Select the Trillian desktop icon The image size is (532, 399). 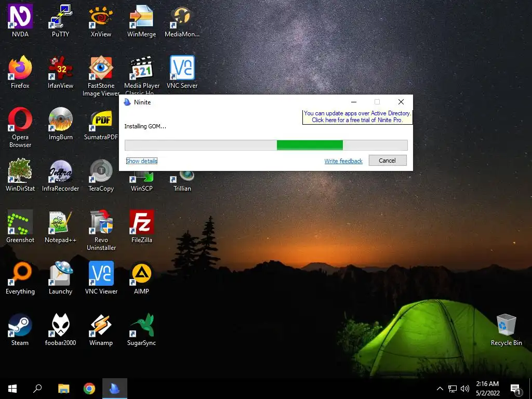[x=182, y=182]
